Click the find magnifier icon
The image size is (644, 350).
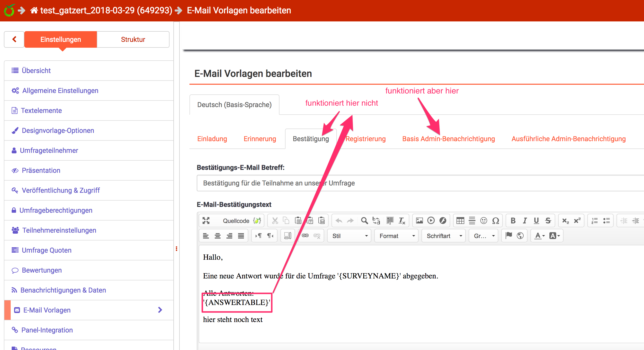(x=364, y=221)
